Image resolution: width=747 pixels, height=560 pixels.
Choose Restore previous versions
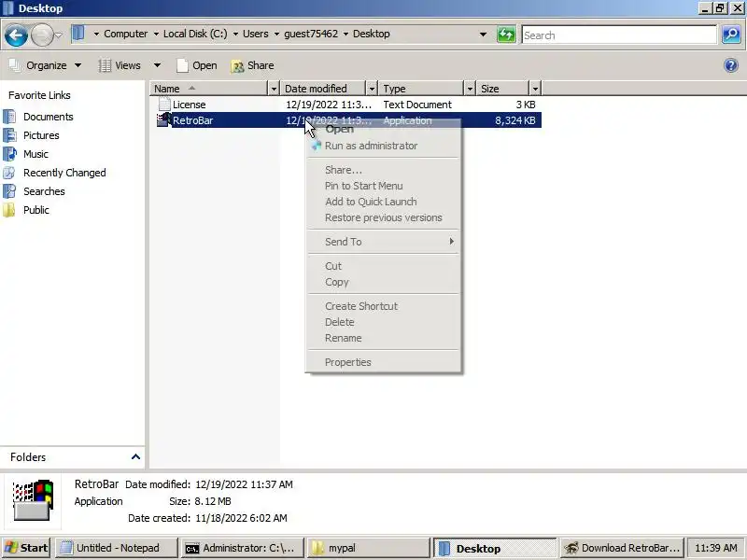coord(383,217)
